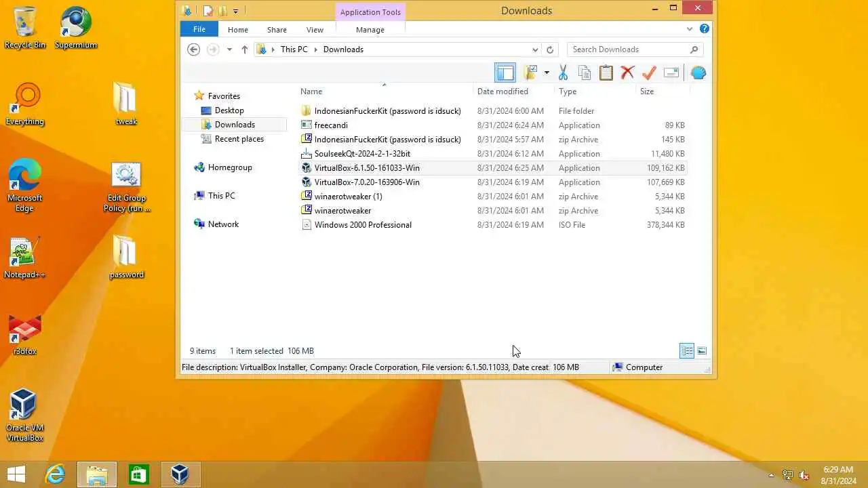Open recent locations dropdown arrow
The width and height of the screenshot is (868, 488).
coord(229,49)
